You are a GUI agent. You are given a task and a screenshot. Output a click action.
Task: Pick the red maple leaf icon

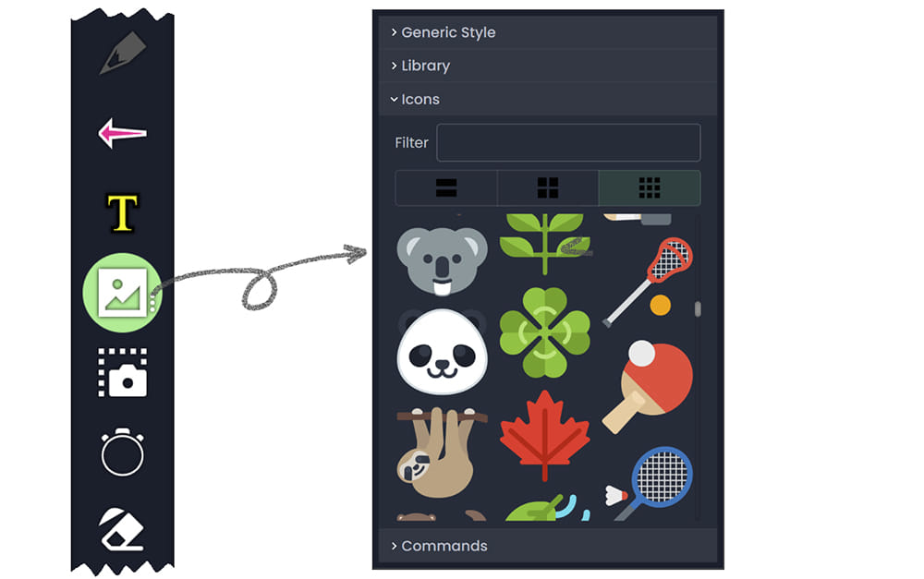pyautogui.click(x=544, y=435)
